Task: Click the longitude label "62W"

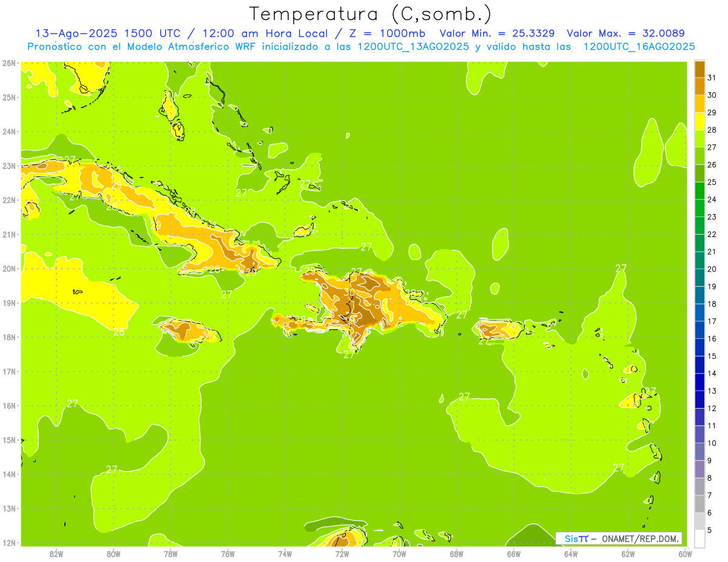Action: pos(628,554)
